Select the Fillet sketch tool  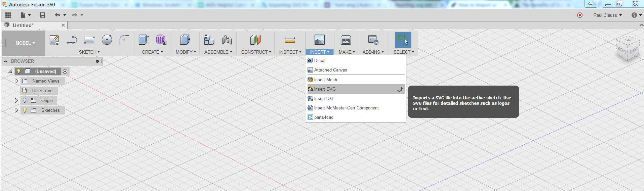tap(124, 40)
